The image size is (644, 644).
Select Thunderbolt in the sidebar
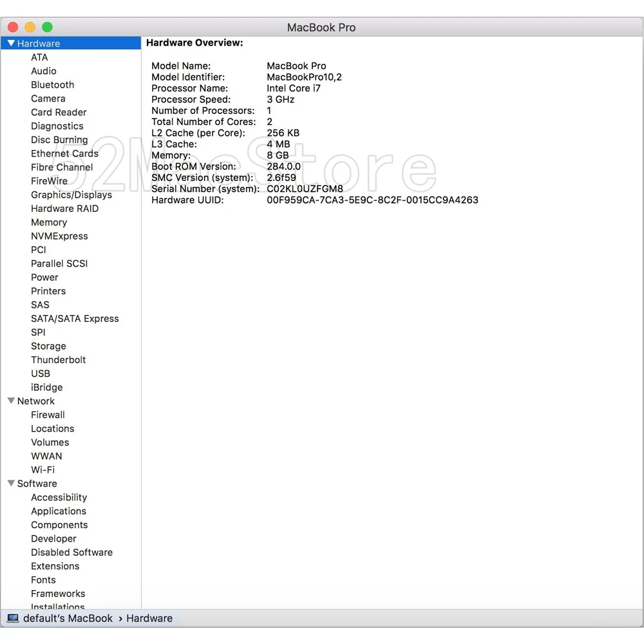coord(59,360)
